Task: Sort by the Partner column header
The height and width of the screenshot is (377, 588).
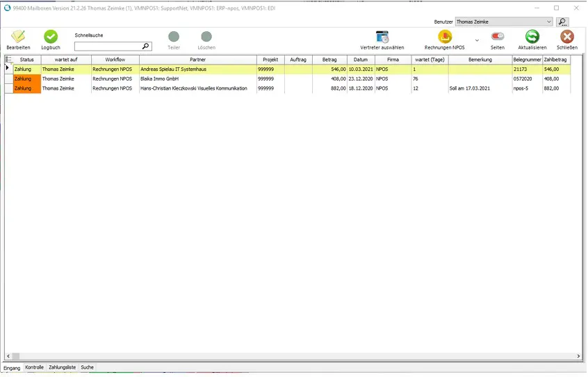Action: [197, 60]
